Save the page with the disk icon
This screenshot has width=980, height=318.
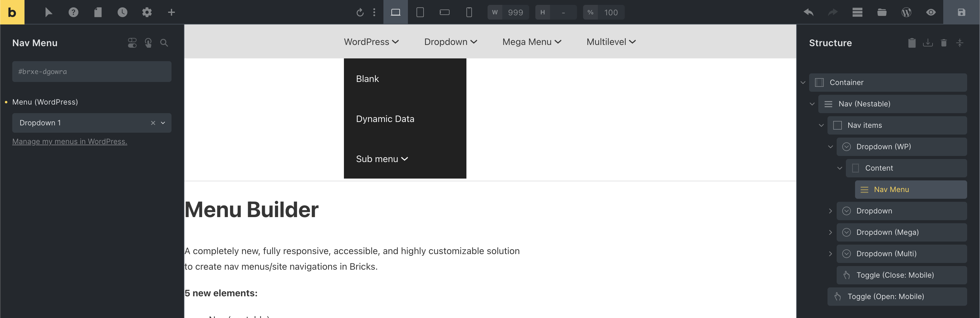click(x=961, y=12)
